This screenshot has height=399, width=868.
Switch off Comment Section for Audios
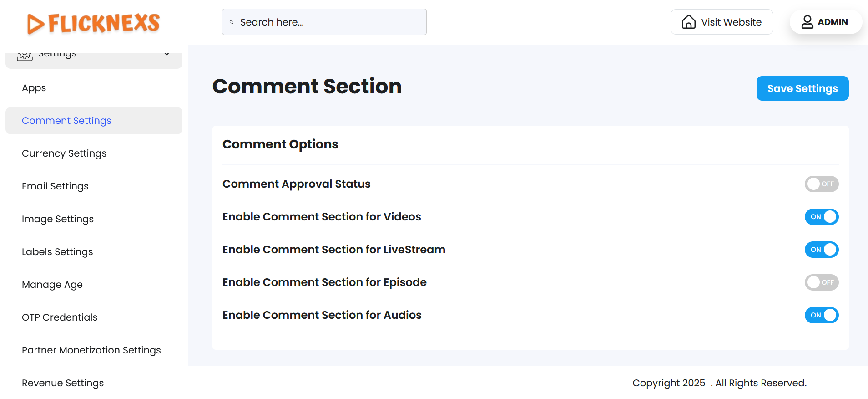click(x=821, y=315)
